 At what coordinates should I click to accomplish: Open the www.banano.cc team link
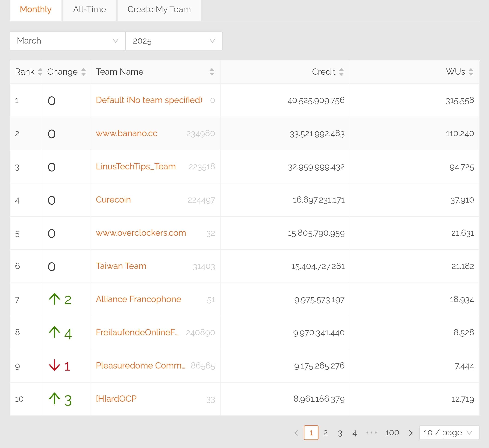(126, 133)
